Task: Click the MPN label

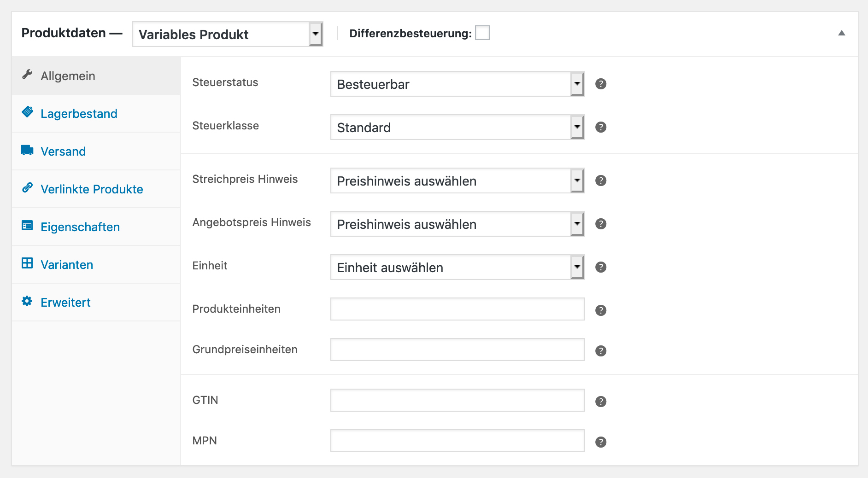Action: coord(205,441)
